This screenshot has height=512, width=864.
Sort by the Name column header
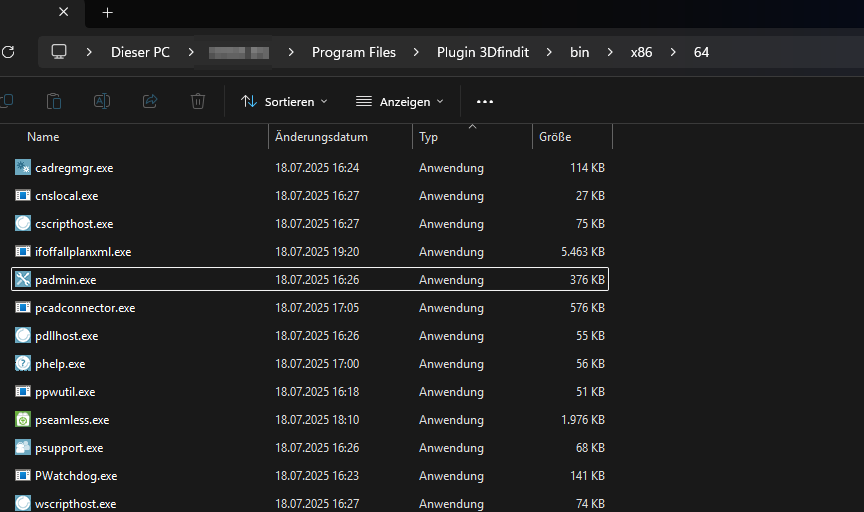(x=43, y=137)
